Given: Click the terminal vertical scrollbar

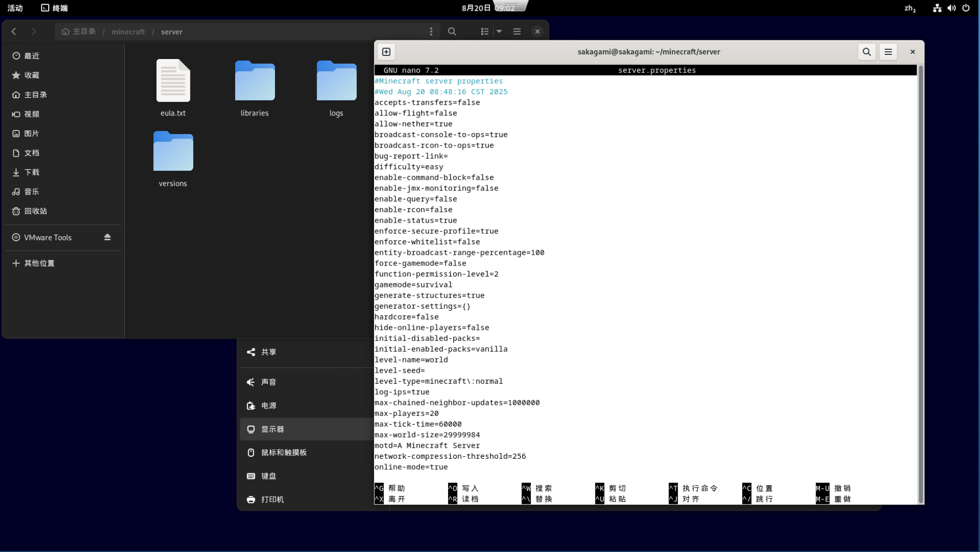Looking at the screenshot, I should click(x=920, y=284).
